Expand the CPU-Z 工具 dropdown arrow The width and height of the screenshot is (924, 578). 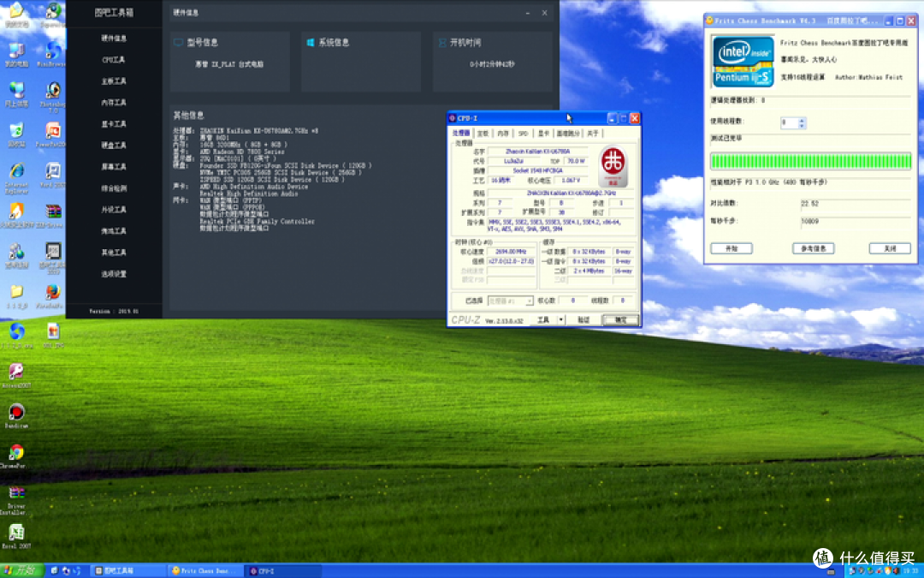point(561,319)
